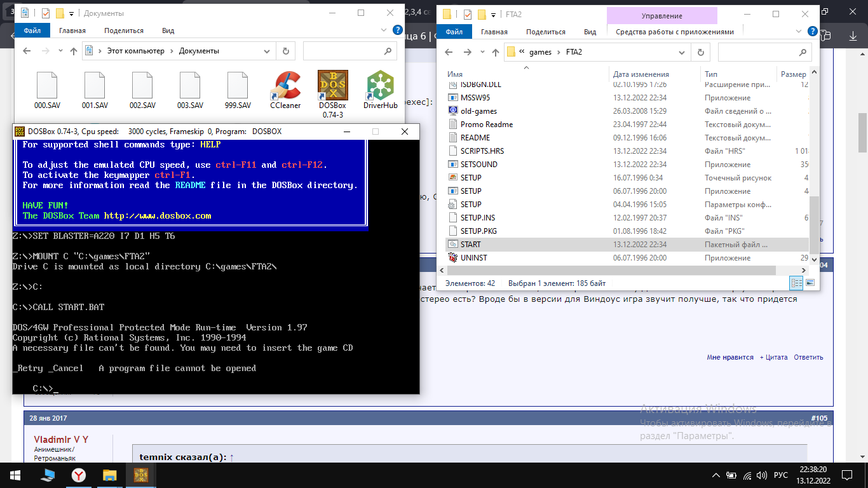The width and height of the screenshot is (868, 488).
Task: Show hidden system tray icons
Action: pyautogui.click(x=717, y=475)
